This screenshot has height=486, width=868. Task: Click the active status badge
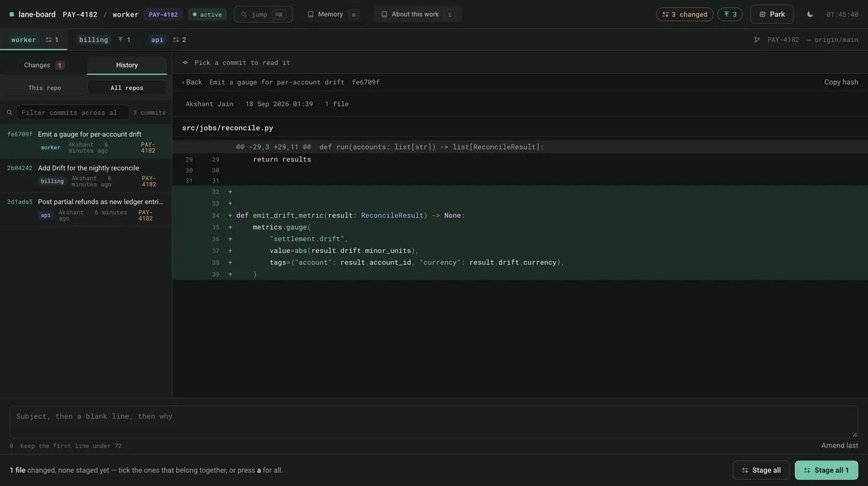(208, 14)
